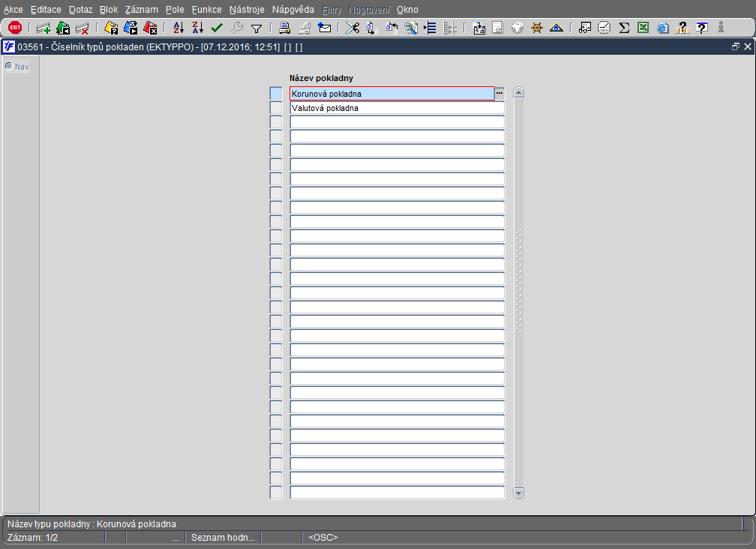The image size is (756, 549).
Task: Click the scissors cut icon
Action: pos(352,28)
